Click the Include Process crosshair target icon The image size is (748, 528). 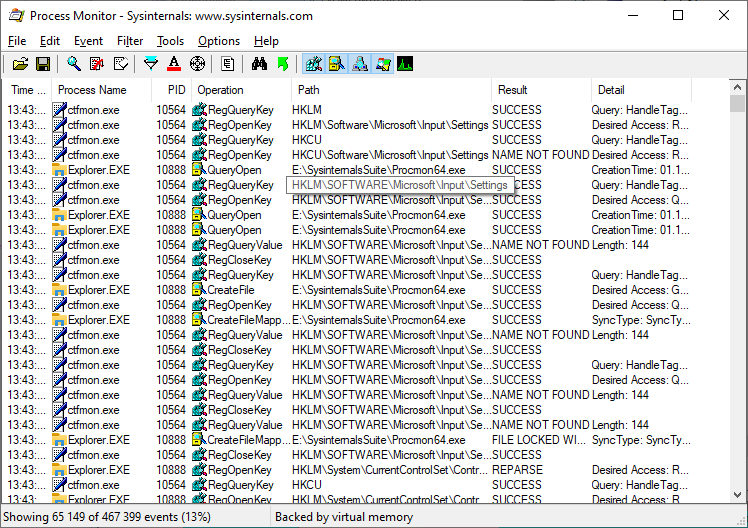(x=197, y=64)
